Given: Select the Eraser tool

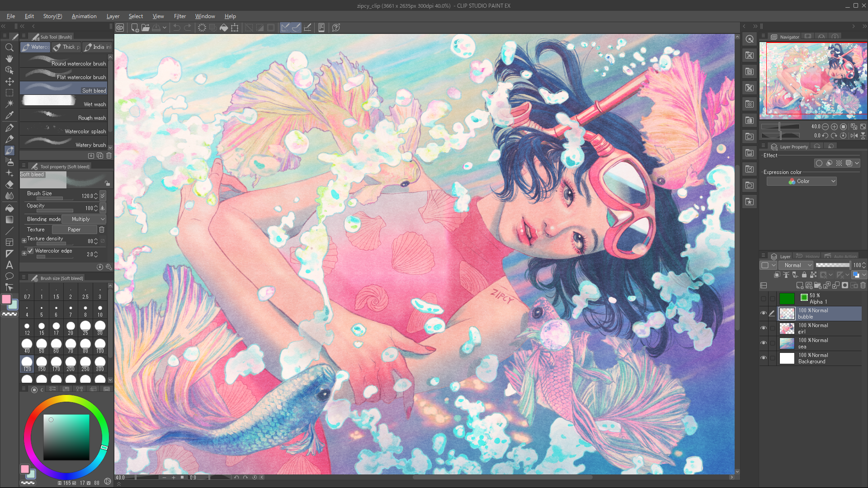Looking at the screenshot, I should 9,185.
